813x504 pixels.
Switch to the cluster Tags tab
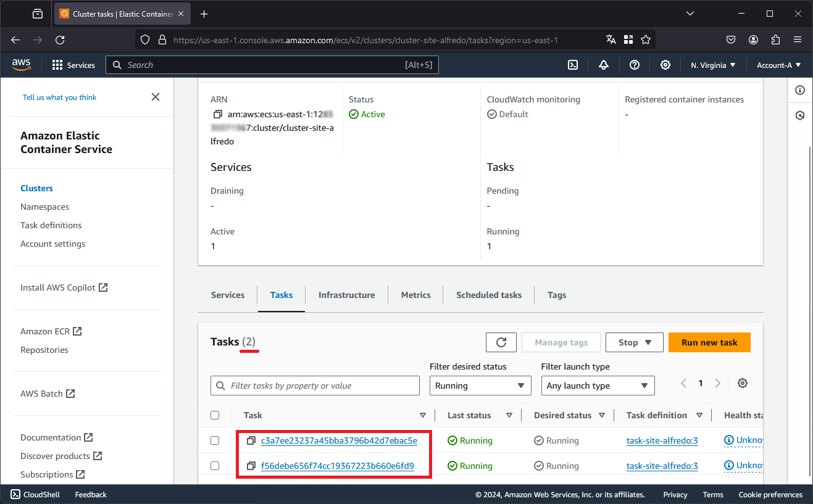pyautogui.click(x=557, y=295)
